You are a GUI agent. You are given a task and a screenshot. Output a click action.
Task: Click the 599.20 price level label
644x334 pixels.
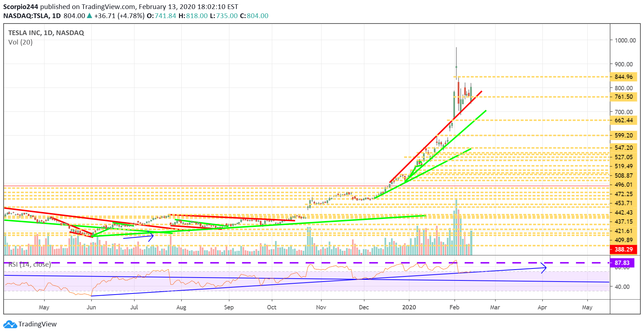(623, 135)
